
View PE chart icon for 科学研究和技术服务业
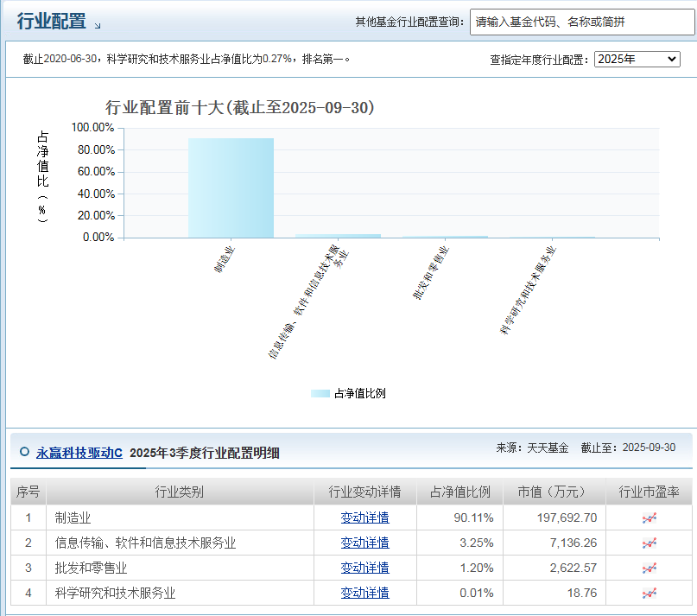tap(649, 593)
